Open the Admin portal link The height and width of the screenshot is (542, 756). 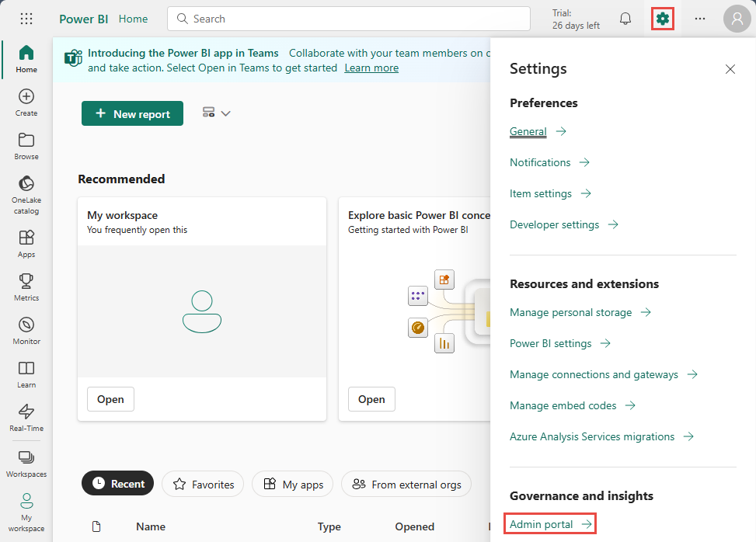550,525
